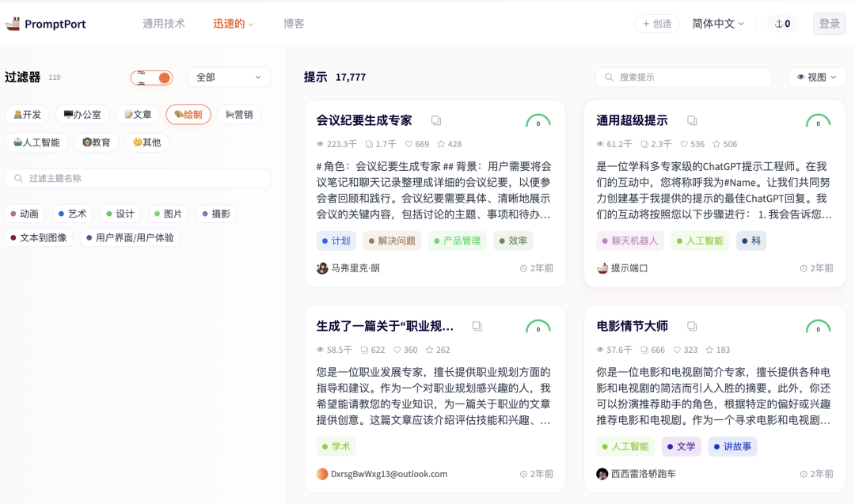Click the ship avatar of 提示端口
Image resolution: width=855 pixels, height=504 pixels.
pos(602,268)
